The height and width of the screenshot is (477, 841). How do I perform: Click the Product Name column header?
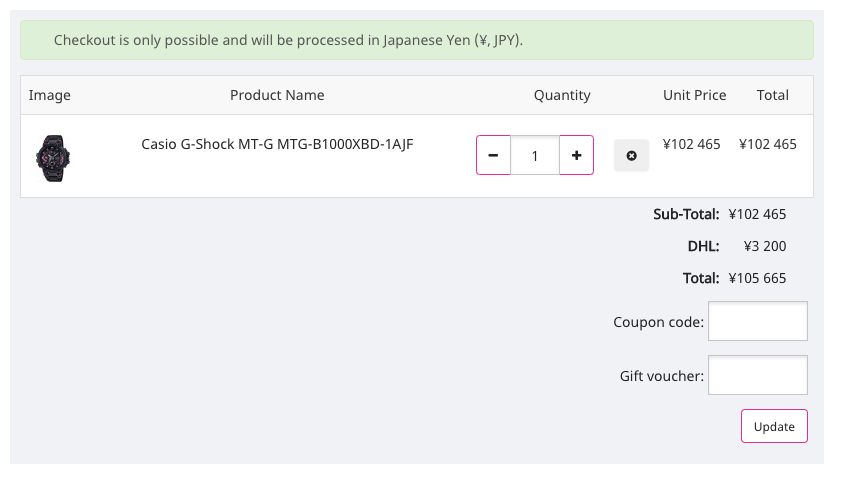(x=277, y=95)
